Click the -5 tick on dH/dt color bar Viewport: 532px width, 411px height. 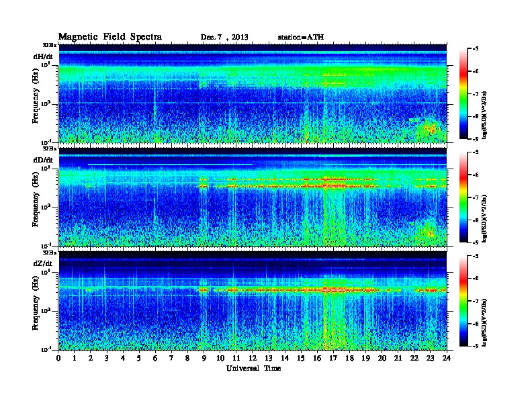pos(476,49)
